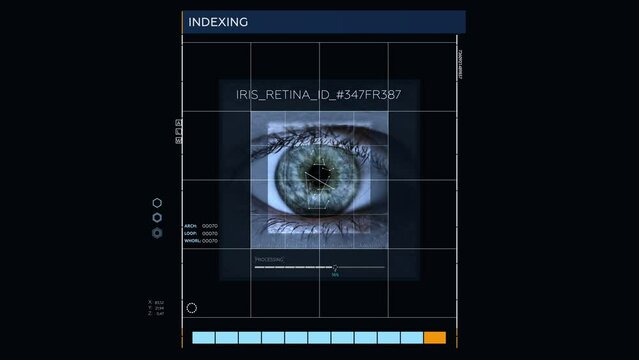This screenshot has width=639, height=360.
Task: Click the vertical code text on the right edge
Action: click(461, 64)
